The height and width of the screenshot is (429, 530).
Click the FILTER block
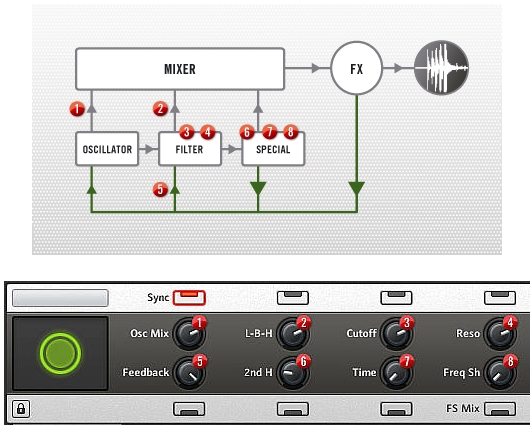tap(190, 149)
